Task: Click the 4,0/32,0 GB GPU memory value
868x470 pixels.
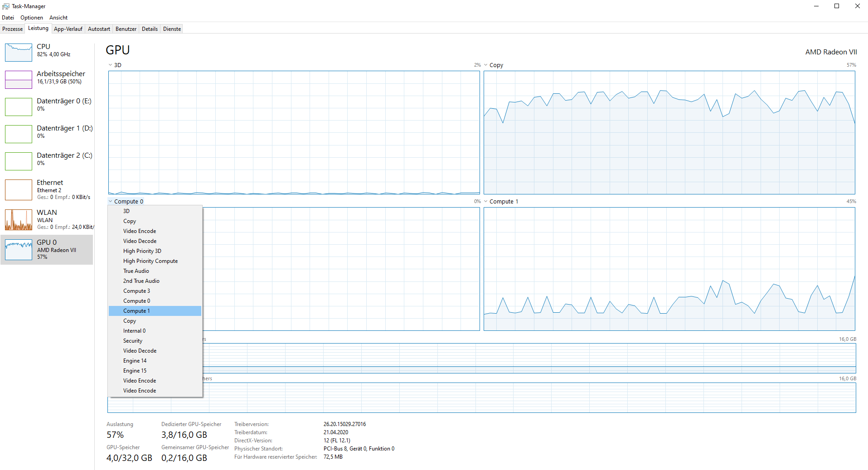Action: pos(129,458)
